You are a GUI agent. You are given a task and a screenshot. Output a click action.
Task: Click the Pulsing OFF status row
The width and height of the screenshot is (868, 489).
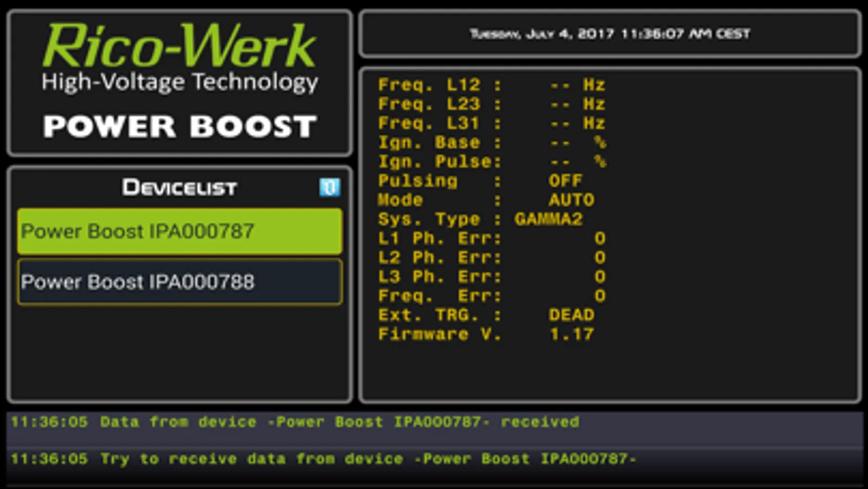[480, 181]
